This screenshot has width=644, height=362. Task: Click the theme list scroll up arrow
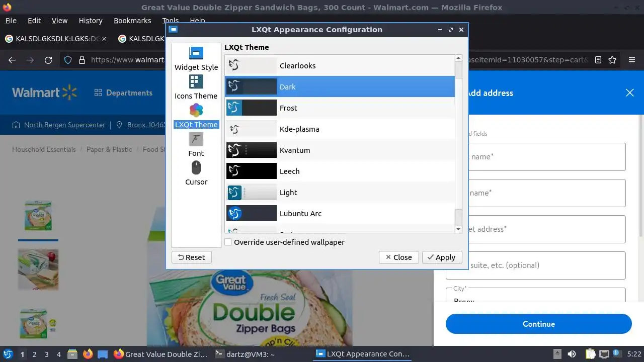(458, 58)
